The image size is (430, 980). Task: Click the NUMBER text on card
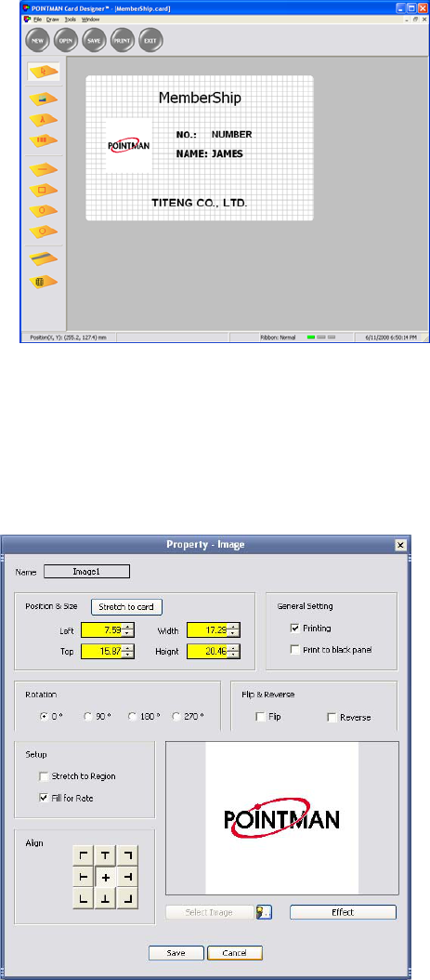[231, 135]
